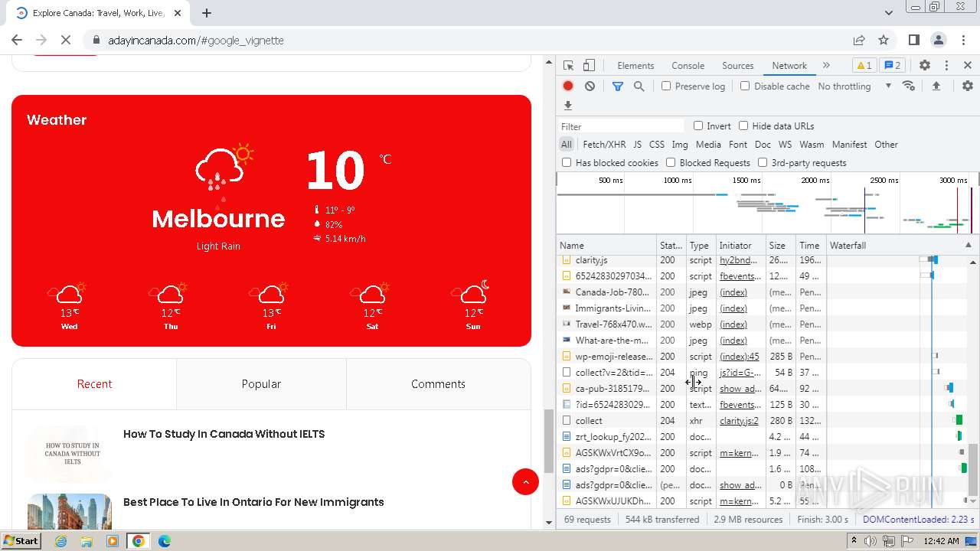The height and width of the screenshot is (551, 980).
Task: Sort requests by Size column
Action: click(x=780, y=246)
